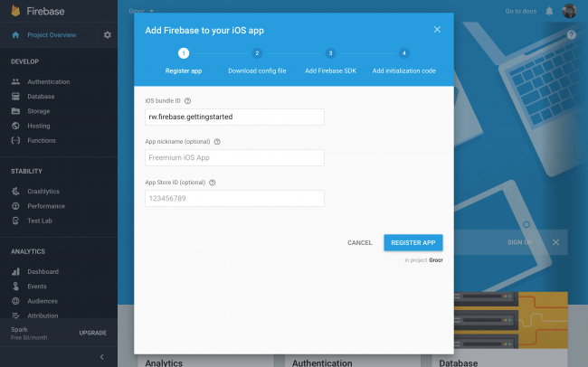Click the Attribution icon
This screenshot has width=588, height=367.
click(x=15, y=315)
